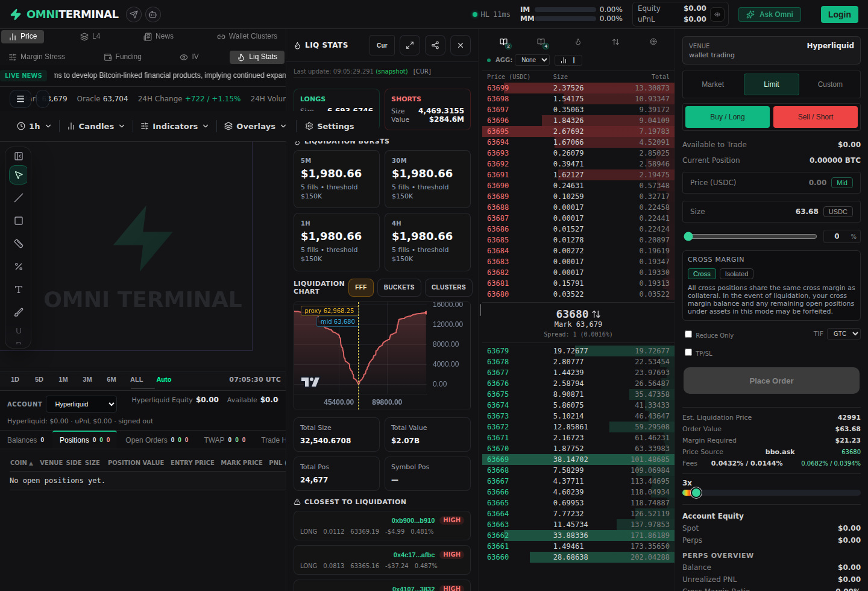This screenshot has width=868, height=591.
Task: Select the text annotation tool
Action: (19, 289)
